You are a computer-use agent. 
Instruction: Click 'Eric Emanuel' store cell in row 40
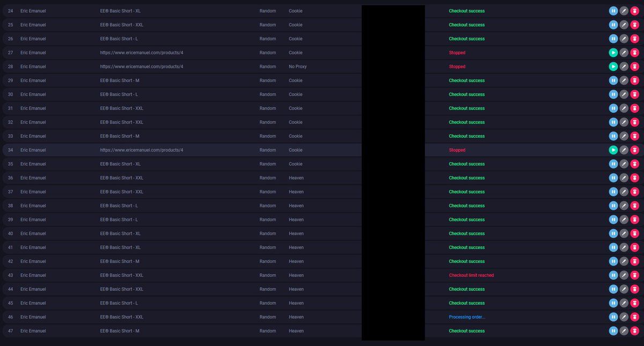point(33,234)
